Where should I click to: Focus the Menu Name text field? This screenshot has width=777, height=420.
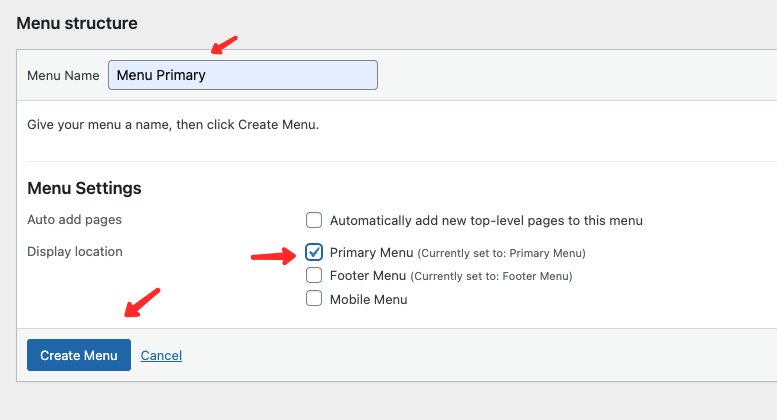[242, 75]
